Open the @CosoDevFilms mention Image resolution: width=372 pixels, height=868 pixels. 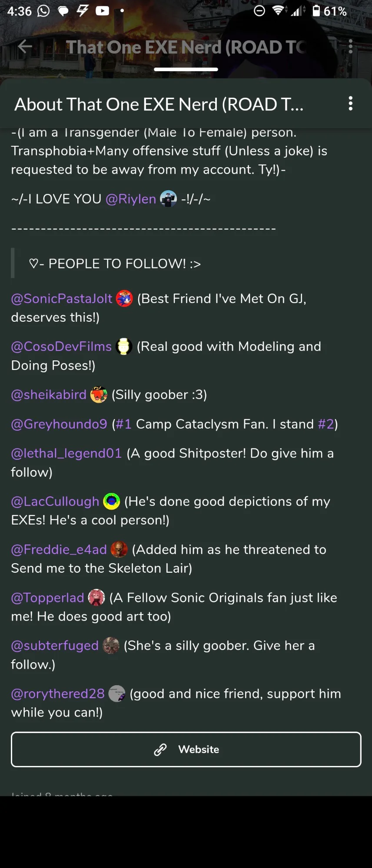click(61, 347)
